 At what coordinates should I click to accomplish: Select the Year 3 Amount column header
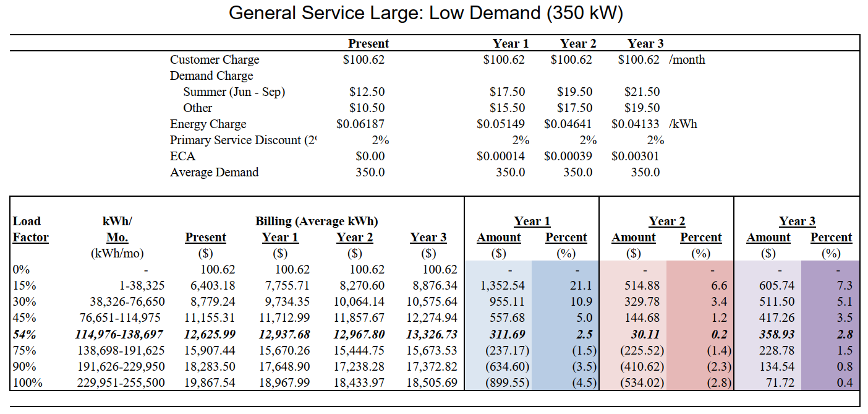pyautogui.click(x=768, y=237)
